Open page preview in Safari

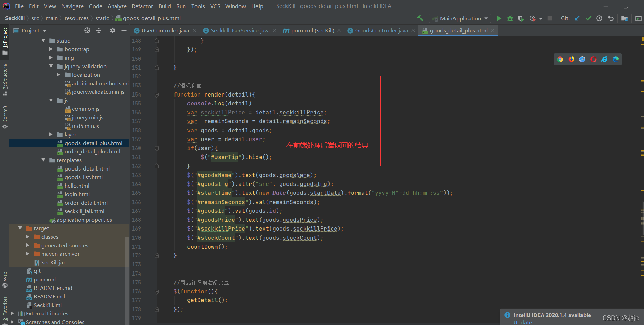coord(582,59)
